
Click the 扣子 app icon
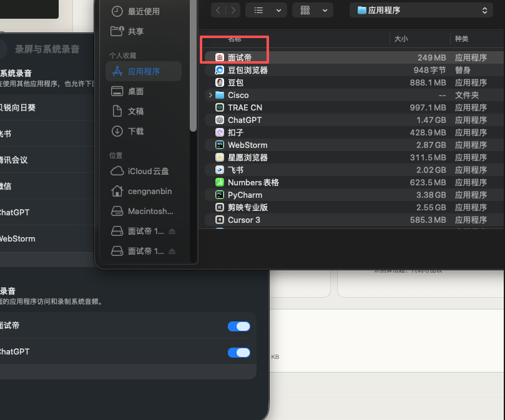220,132
